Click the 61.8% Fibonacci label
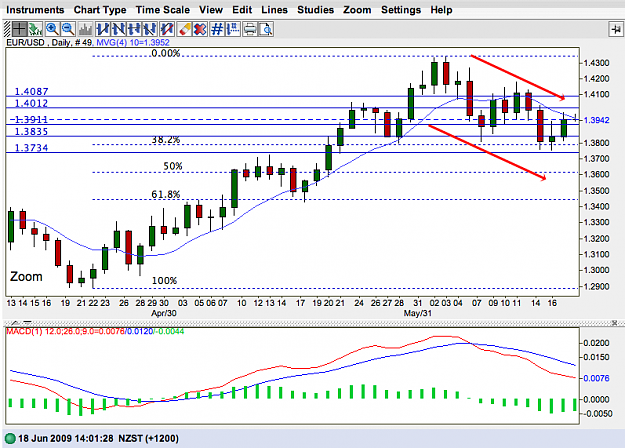The height and width of the screenshot is (448, 625). point(165,194)
